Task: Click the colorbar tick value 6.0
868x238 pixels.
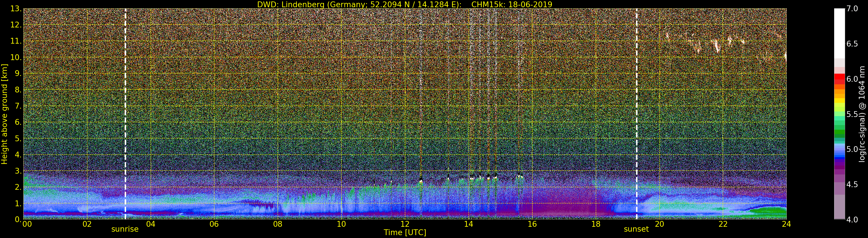Action: point(852,79)
